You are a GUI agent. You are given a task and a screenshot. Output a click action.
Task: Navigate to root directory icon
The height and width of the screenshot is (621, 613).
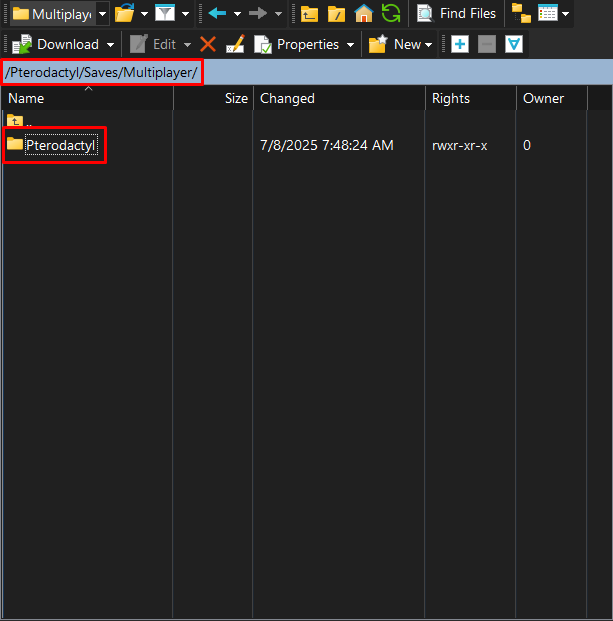pos(337,14)
